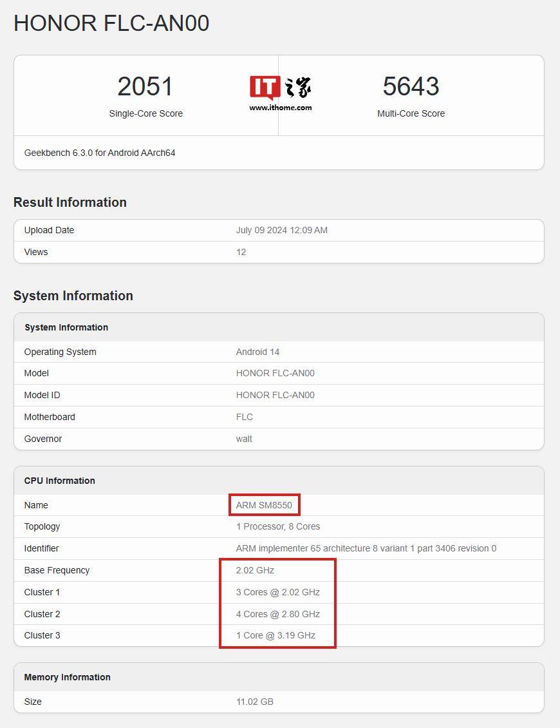
Task: Click the System Information table header
Action: 66,327
